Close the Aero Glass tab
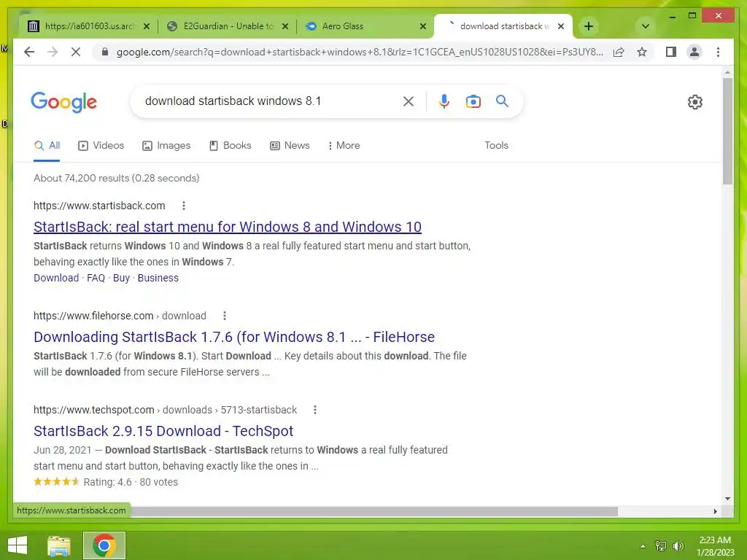 click(x=423, y=26)
